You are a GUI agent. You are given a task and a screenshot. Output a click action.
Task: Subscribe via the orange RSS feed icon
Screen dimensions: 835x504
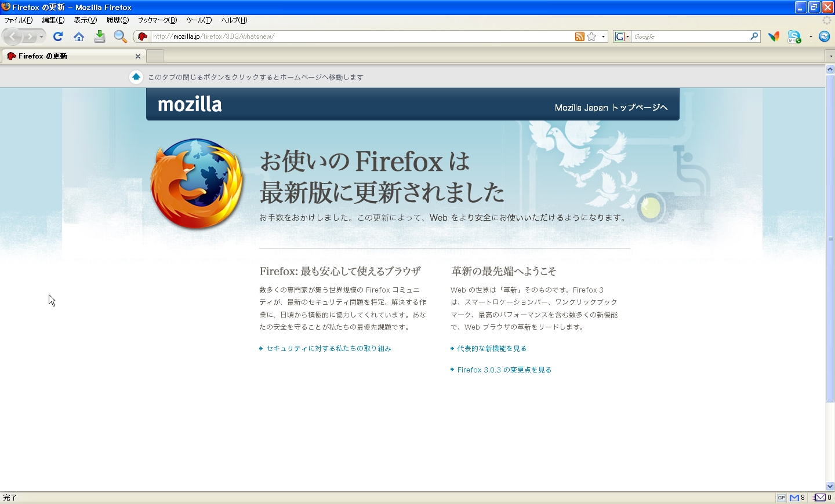coord(579,36)
